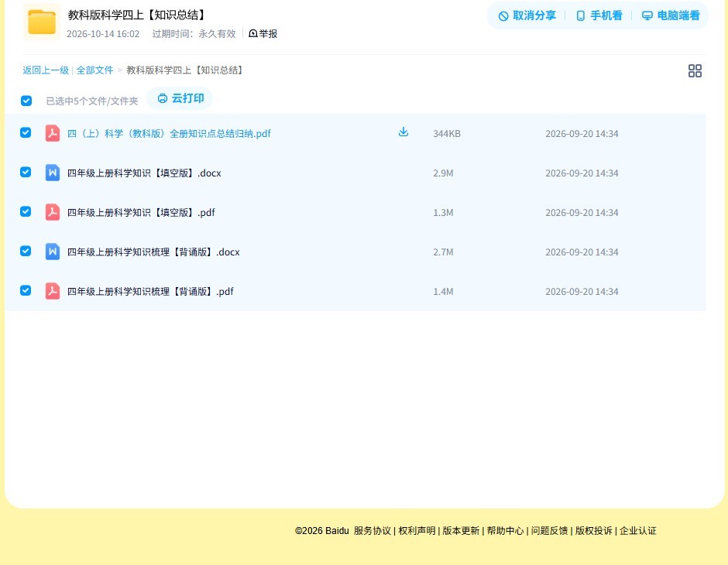728x565 pixels.
Task: Click the 1.3M file size value
Action: (x=443, y=212)
